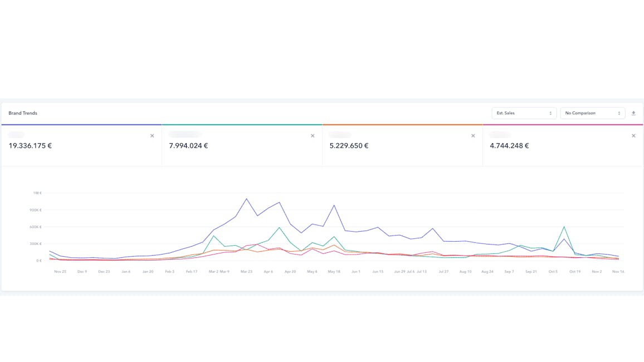The width and height of the screenshot is (644, 362).
Task: Click the teal line's spike after Oct 5
Action: point(564,227)
